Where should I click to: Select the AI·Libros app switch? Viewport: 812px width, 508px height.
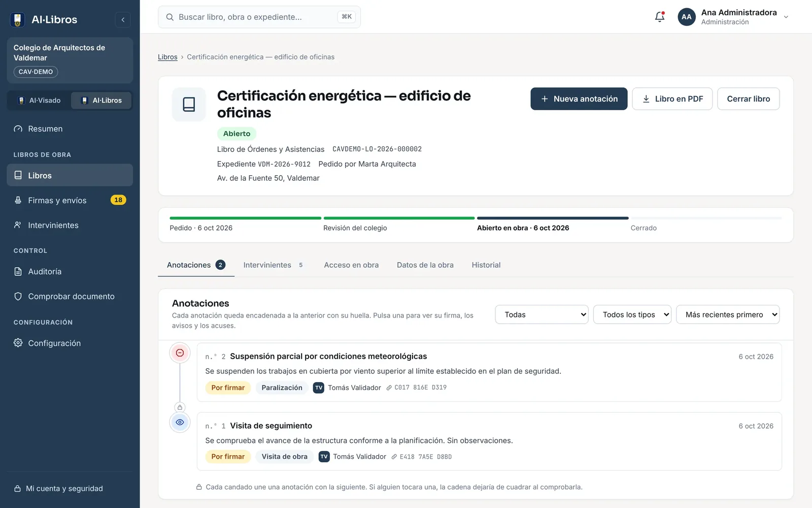pos(101,101)
